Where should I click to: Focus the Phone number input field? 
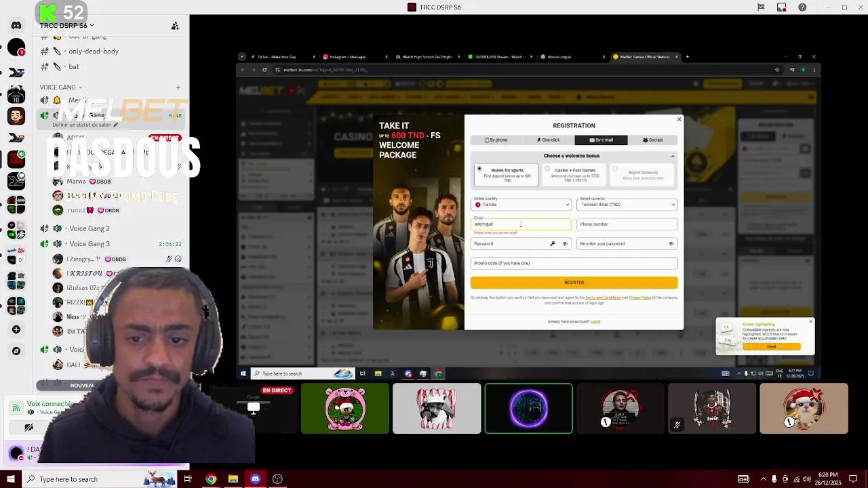pos(627,224)
